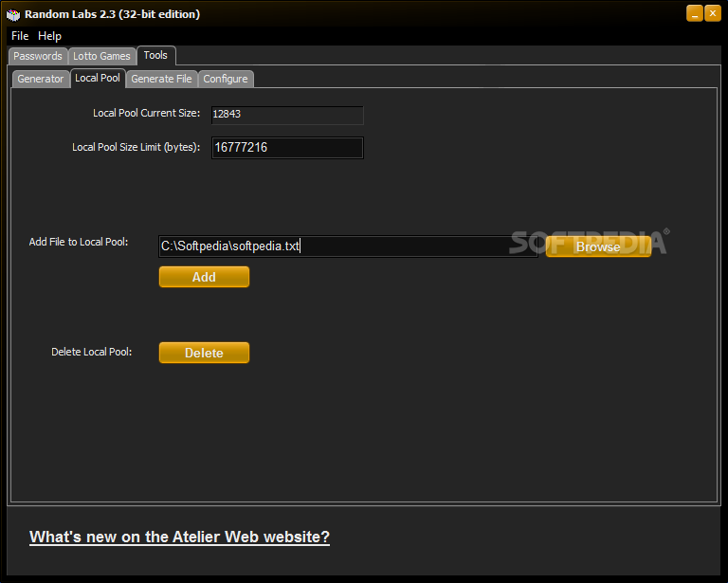
Task: Open the Generator sub-tab
Action: [41, 79]
